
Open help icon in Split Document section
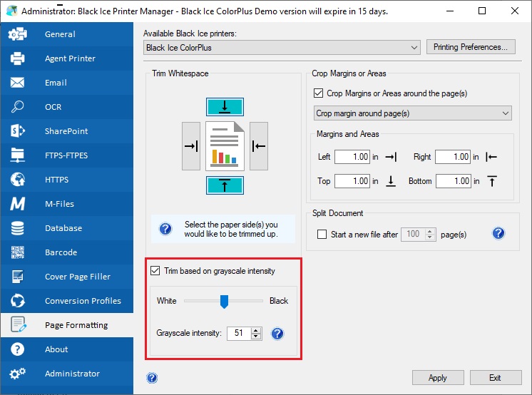[498, 233]
